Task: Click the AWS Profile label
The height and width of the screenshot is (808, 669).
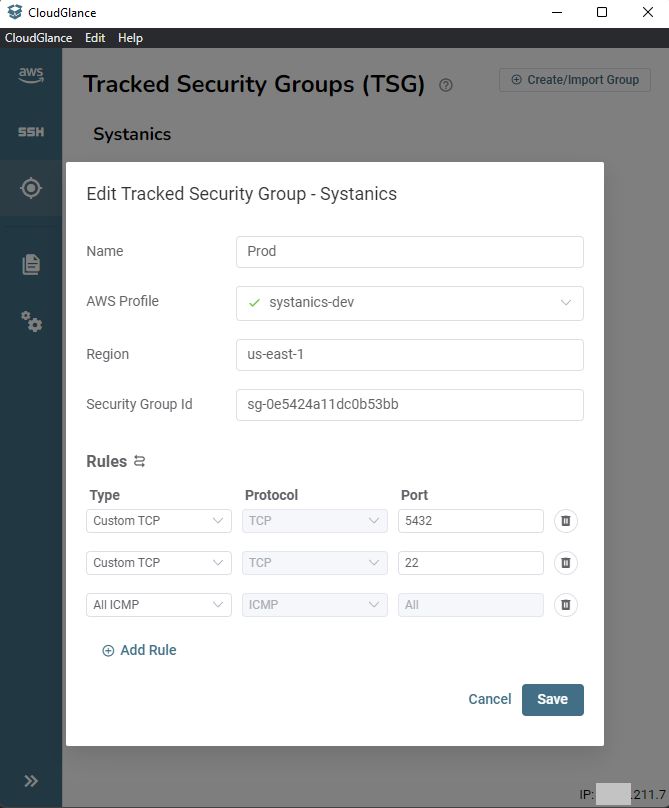Action: point(123,301)
